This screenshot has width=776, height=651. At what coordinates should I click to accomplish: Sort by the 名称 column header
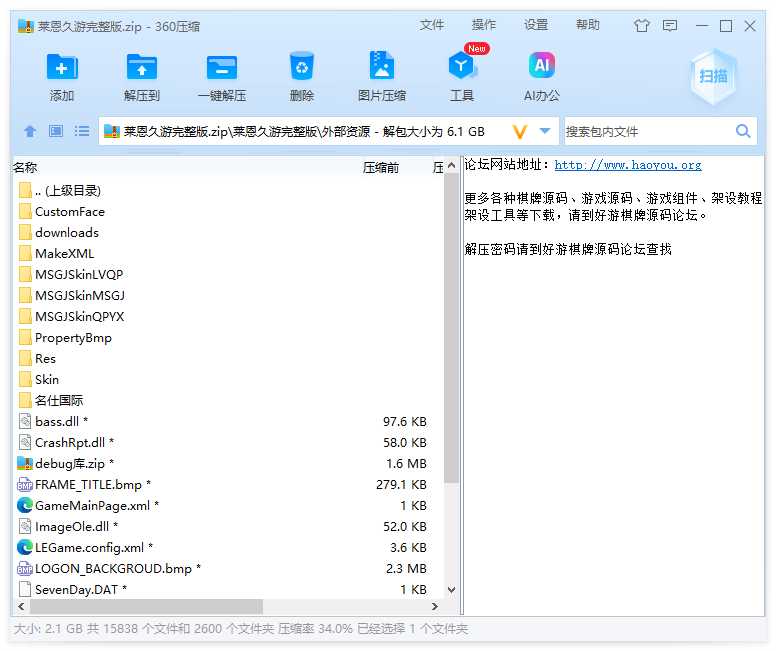[x=25, y=167]
